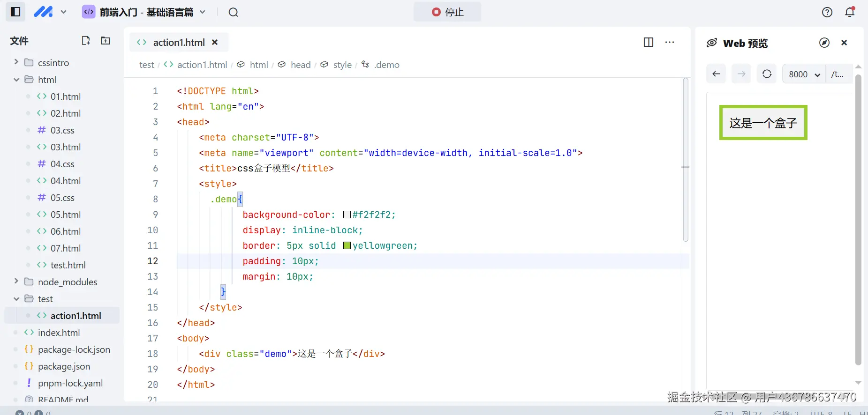Click the Web 预览 eye icon
Viewport: 868px width, 415px height.
click(x=712, y=43)
